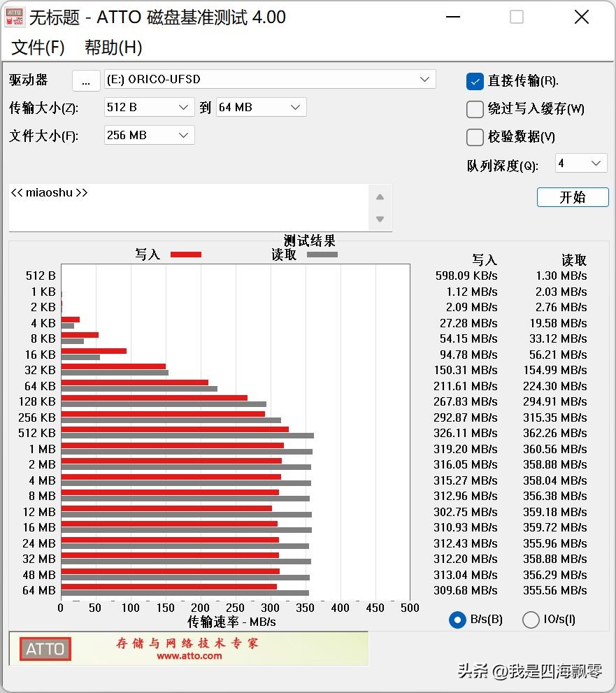Click the scroll down arrow beside the description box
Screen dimensions: 616x693
point(380,218)
